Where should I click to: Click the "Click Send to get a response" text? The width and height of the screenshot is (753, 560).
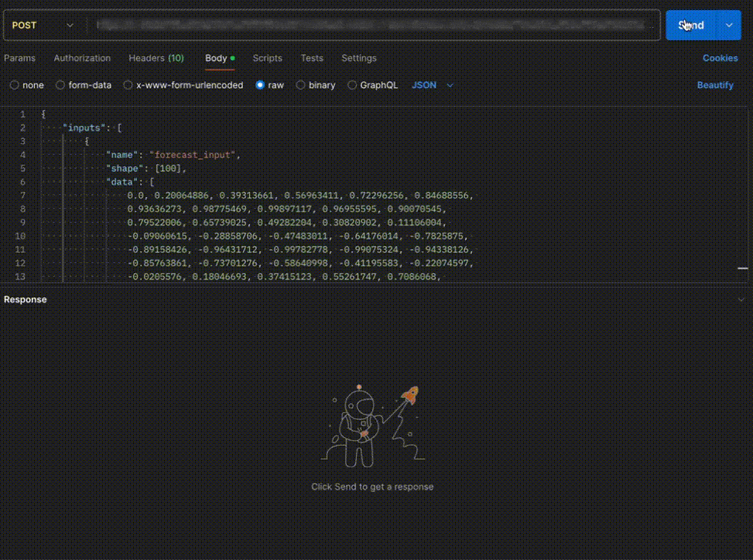(372, 487)
